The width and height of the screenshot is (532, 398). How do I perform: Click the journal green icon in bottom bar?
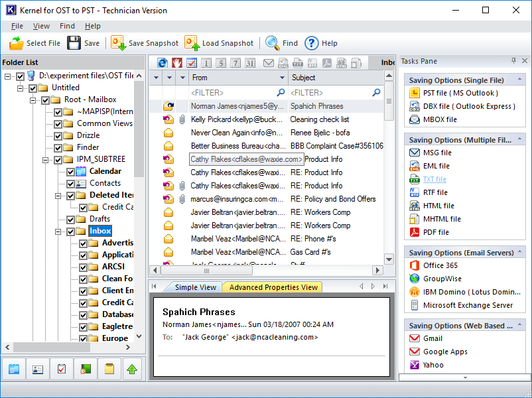pos(86,369)
